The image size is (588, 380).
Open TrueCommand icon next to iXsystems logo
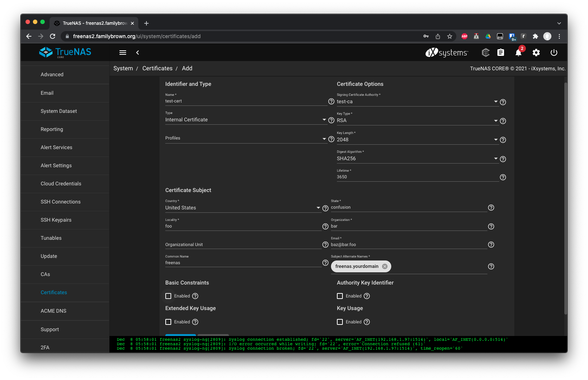(x=486, y=53)
